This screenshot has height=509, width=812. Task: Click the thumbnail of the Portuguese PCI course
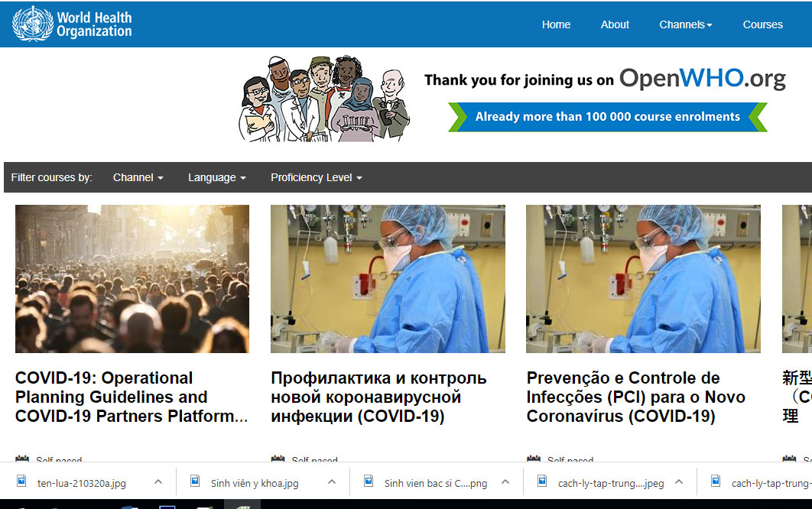coord(643,279)
